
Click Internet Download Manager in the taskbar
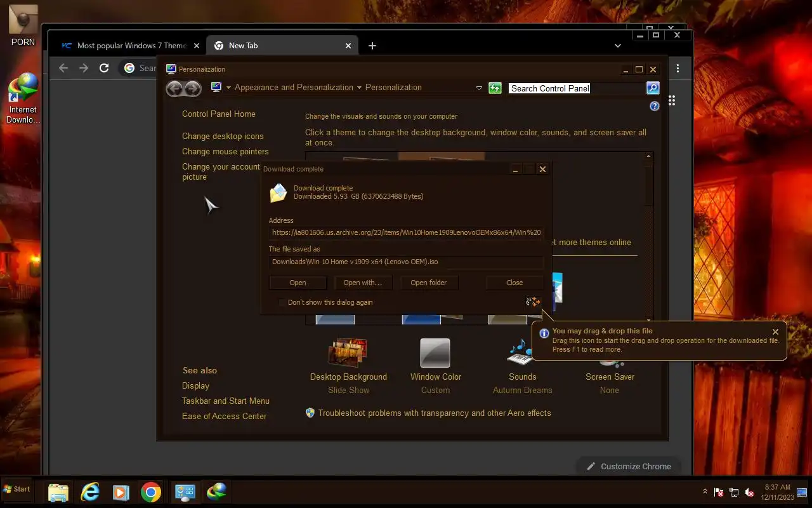(x=217, y=492)
